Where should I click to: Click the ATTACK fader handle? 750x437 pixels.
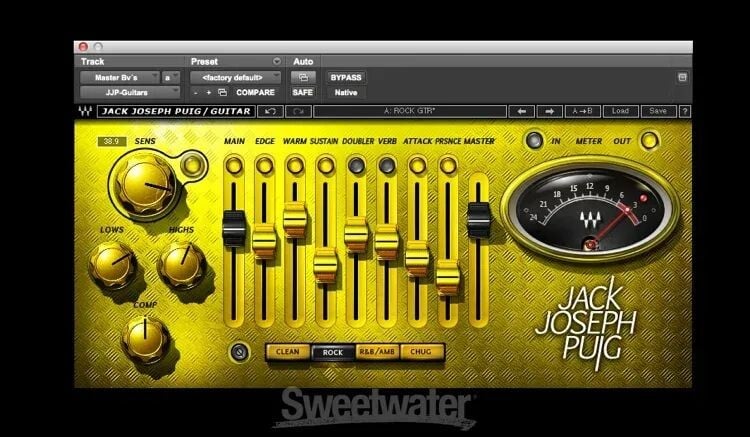(417, 259)
